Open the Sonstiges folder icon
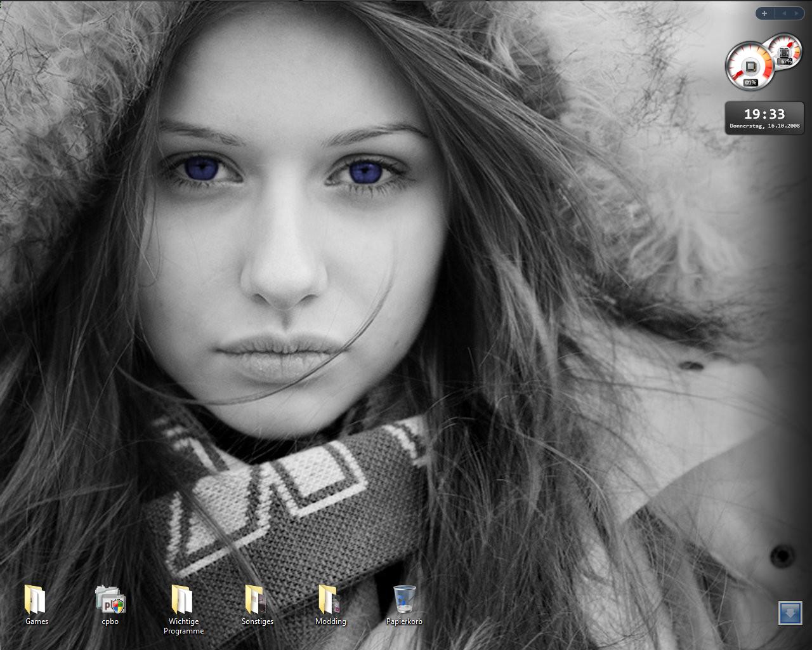 (256, 599)
